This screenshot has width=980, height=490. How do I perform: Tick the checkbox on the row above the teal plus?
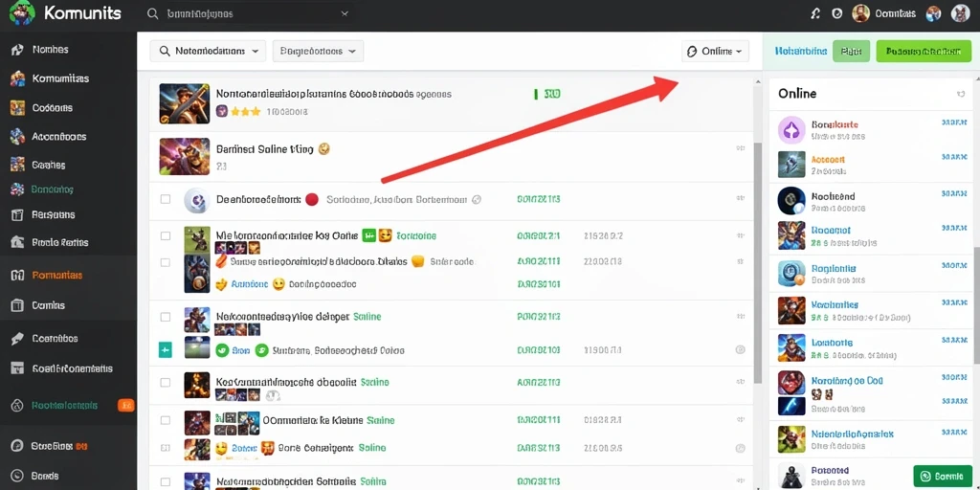[165, 317]
